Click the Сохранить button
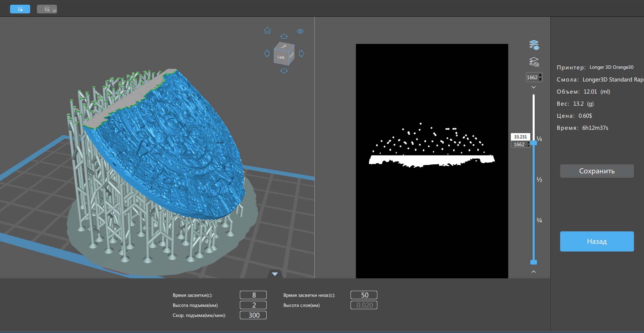644x333 pixels. click(x=597, y=171)
